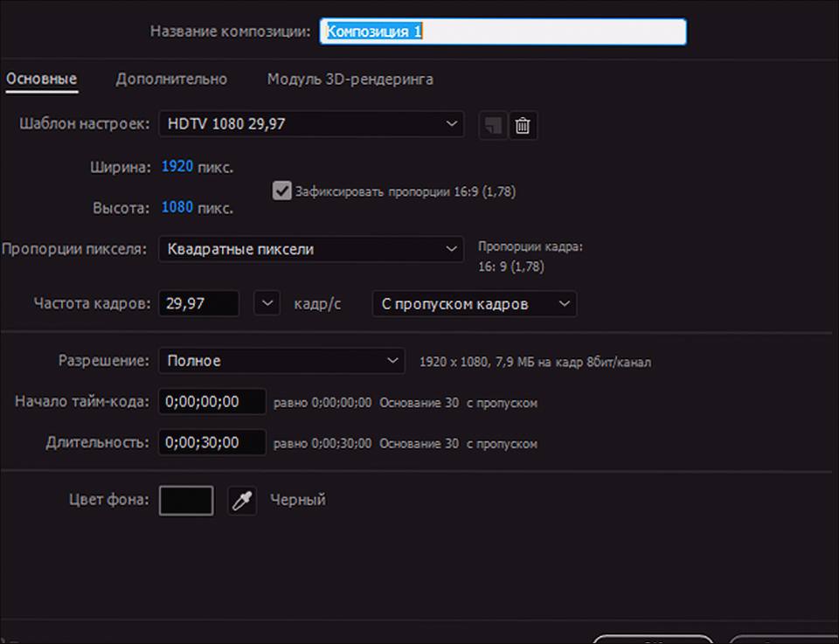This screenshot has width=839, height=644.
Task: Open the Квадратные пиксели pixel aspect dropdown
Action: coord(311,249)
